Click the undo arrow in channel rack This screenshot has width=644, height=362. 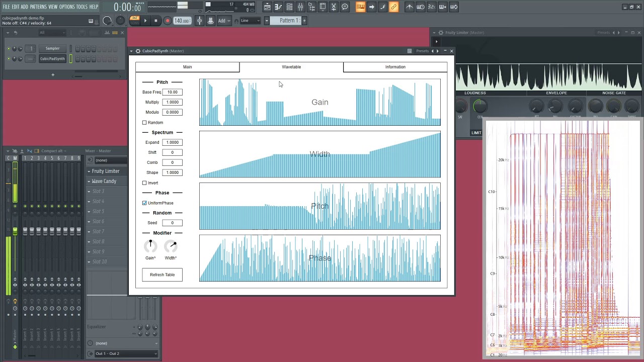tap(16, 33)
